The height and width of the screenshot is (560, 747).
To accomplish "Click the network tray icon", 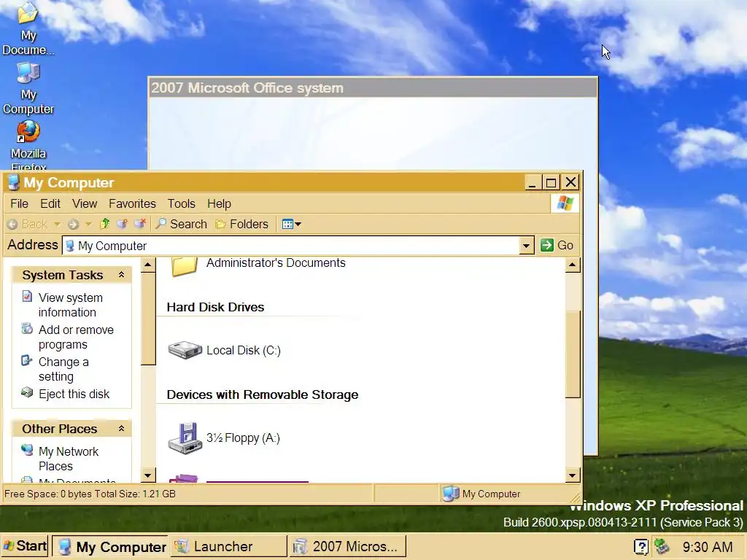I will point(662,546).
